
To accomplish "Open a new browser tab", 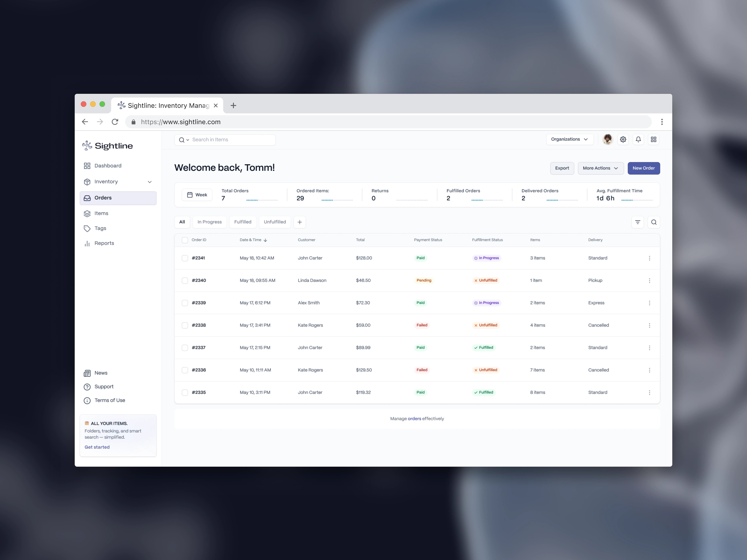I will [x=233, y=106].
